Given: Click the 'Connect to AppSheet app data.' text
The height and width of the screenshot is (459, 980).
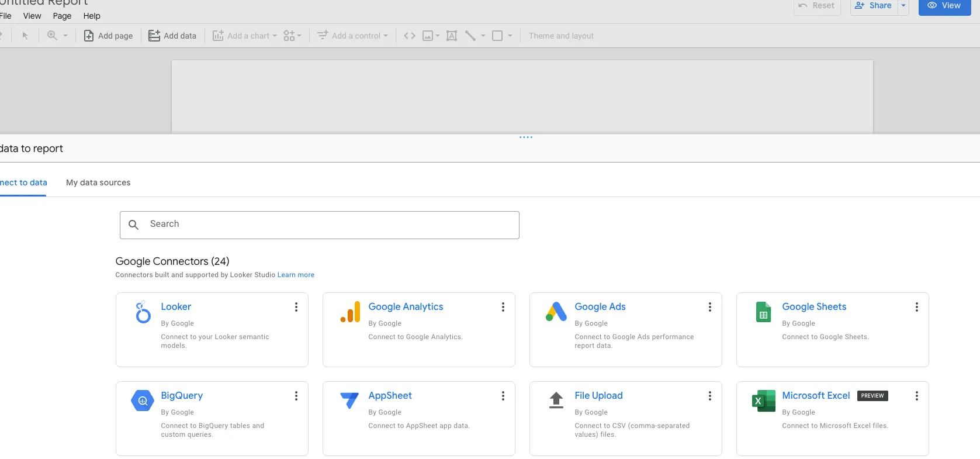Looking at the screenshot, I should (x=419, y=426).
